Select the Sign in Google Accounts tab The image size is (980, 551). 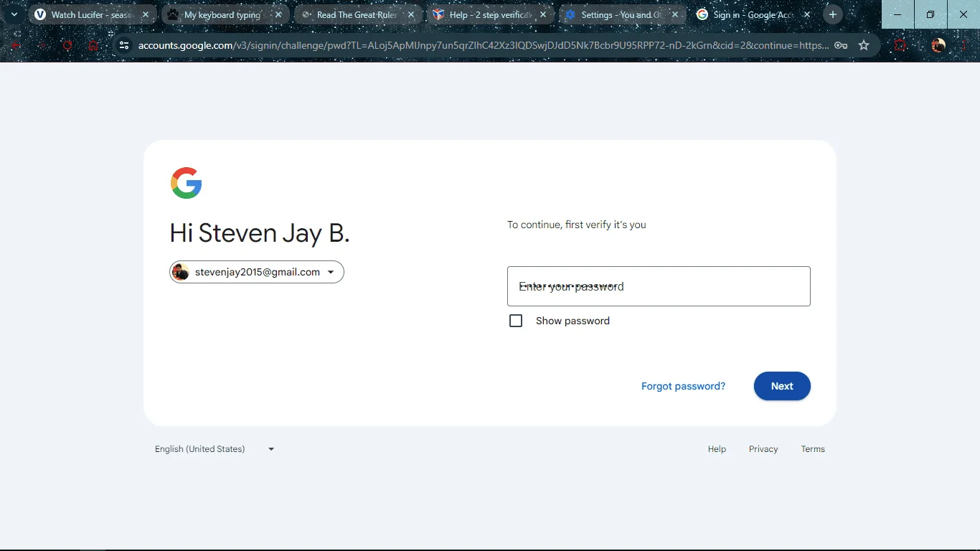click(x=755, y=14)
